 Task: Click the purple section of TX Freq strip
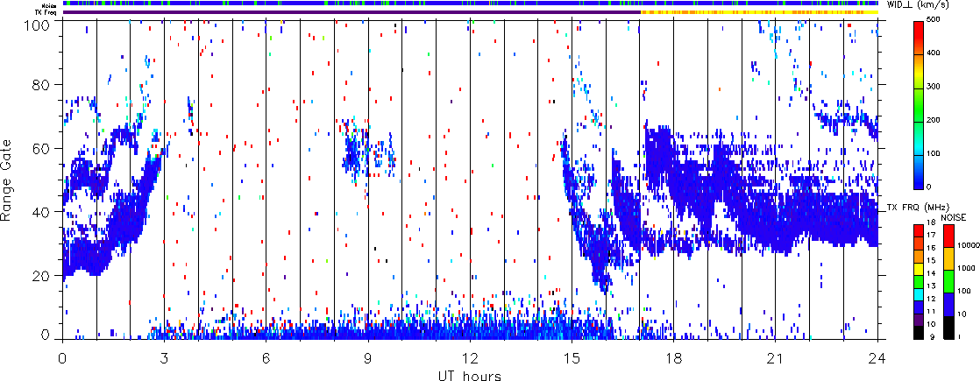point(352,12)
